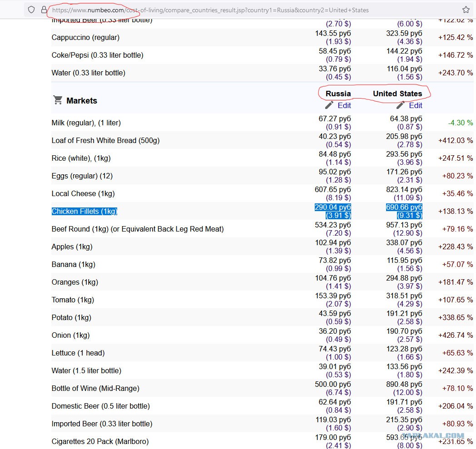Select the Cappuccino (regular) row label
The height and width of the screenshot is (449, 476).
(85, 37)
